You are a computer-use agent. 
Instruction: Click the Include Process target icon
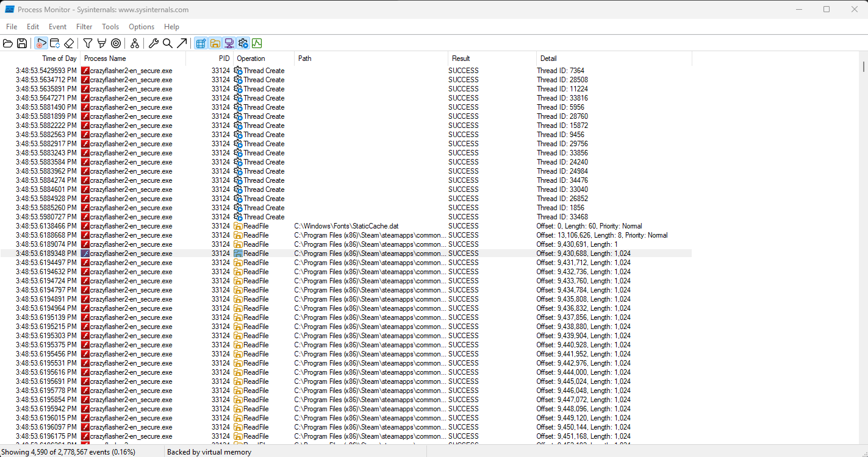[x=116, y=43]
